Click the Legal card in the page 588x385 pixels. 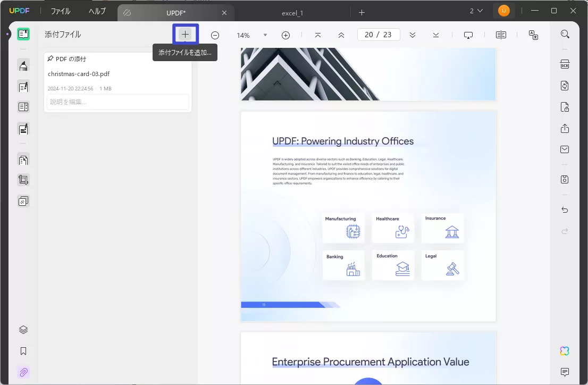442,265
